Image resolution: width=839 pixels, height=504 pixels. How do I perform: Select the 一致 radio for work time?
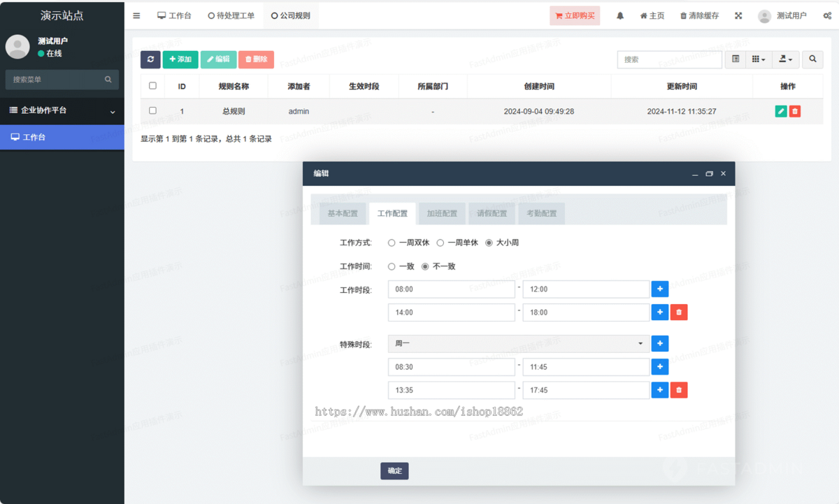point(392,266)
